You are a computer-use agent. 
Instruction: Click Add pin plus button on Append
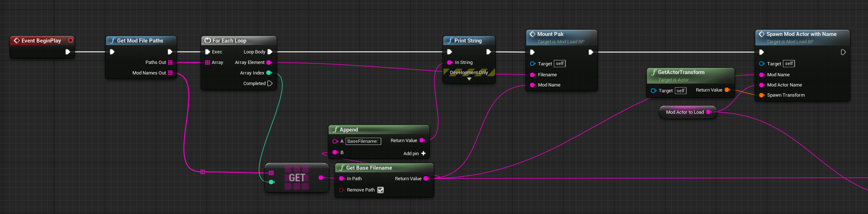point(423,154)
